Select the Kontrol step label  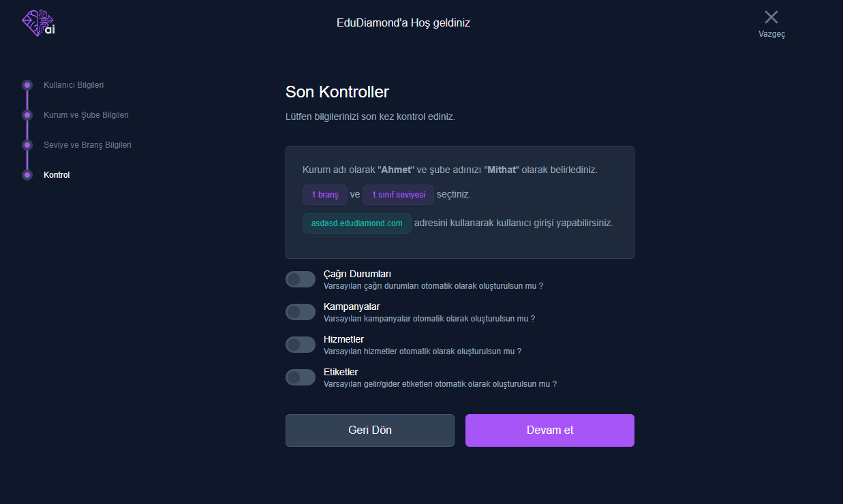coord(57,175)
